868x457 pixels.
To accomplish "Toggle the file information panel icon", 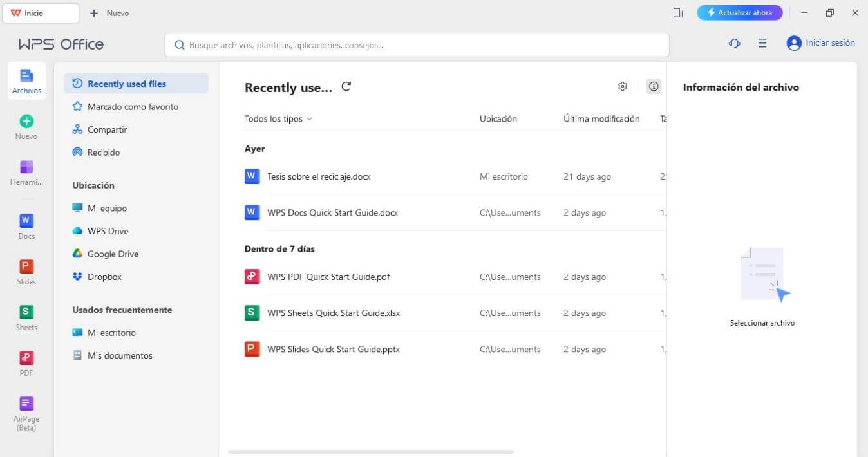I will pyautogui.click(x=654, y=86).
